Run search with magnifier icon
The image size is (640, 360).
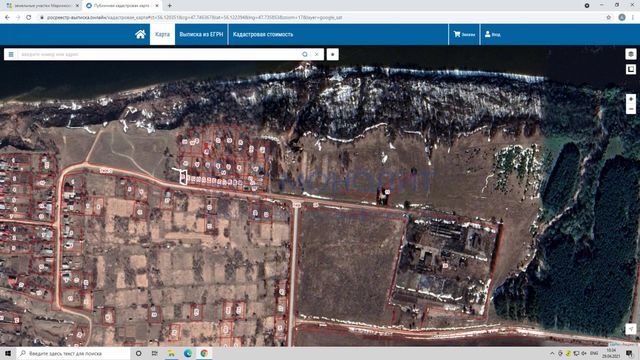point(305,54)
